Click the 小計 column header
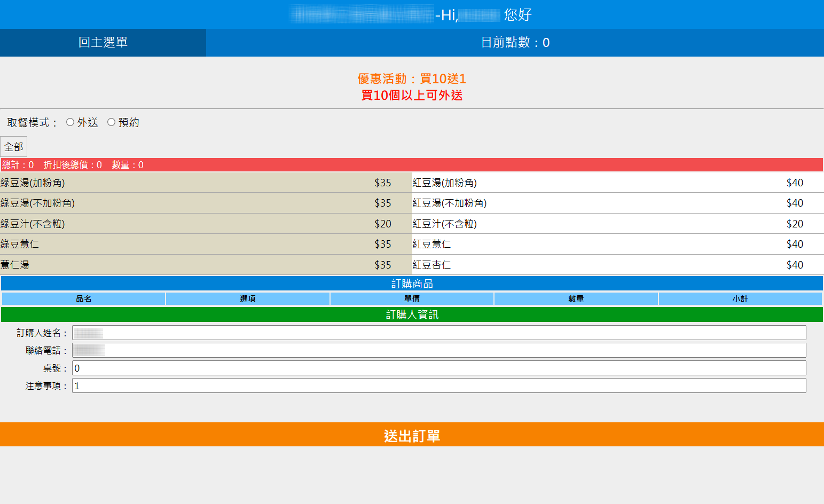 [740, 299]
